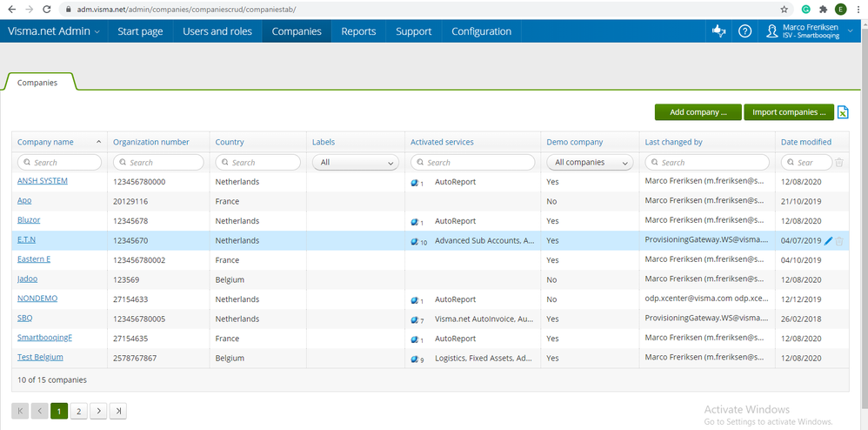Sort by Country column header
868x430 pixels.
(x=230, y=142)
